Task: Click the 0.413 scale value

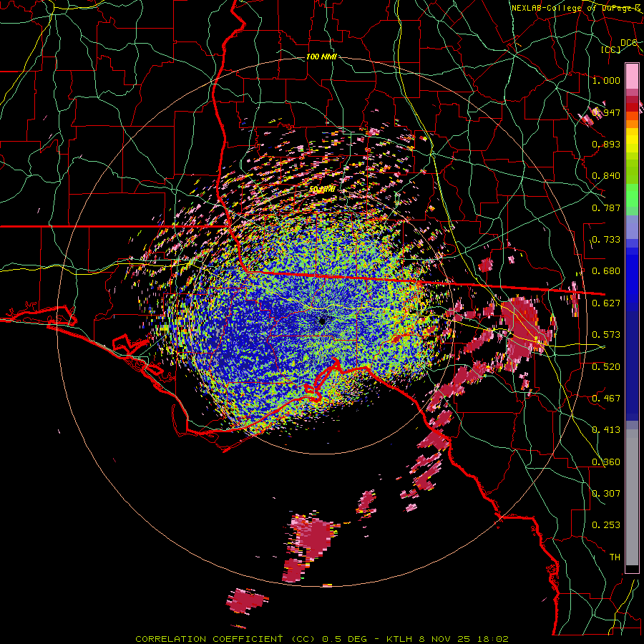Action: point(606,430)
